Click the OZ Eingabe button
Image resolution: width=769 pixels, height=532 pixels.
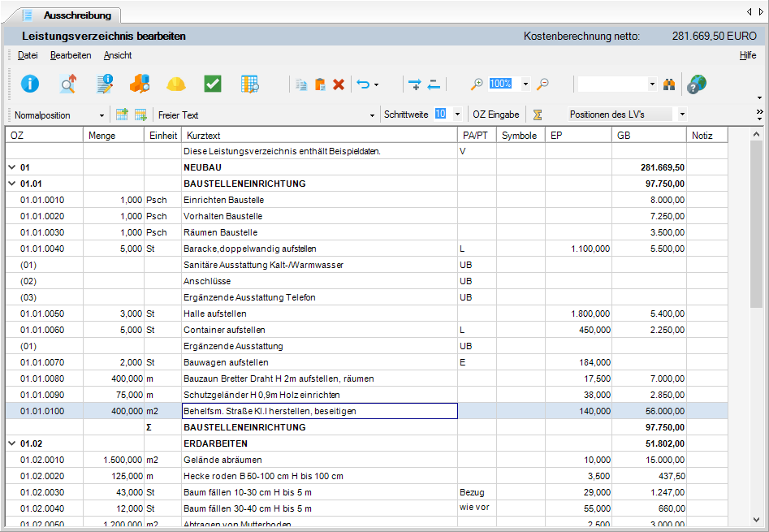[496, 115]
